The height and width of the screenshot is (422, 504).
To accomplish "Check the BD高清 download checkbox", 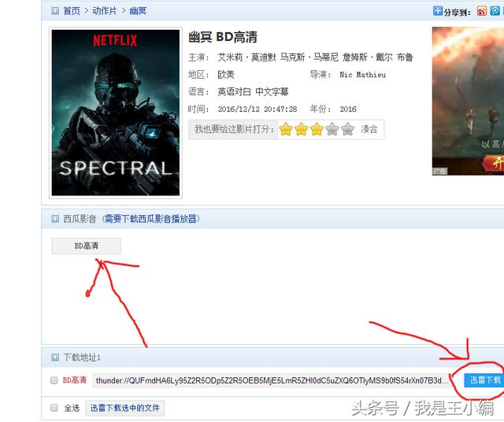I will coord(54,380).
